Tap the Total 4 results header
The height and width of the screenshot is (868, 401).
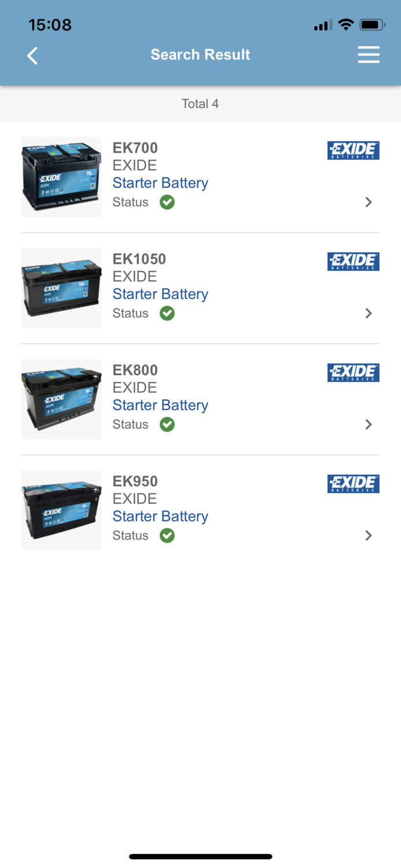pyautogui.click(x=200, y=104)
